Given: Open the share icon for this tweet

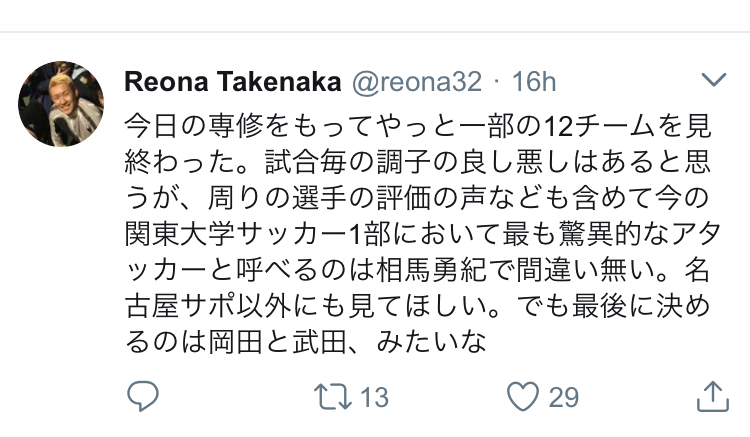Looking at the screenshot, I should [x=711, y=396].
